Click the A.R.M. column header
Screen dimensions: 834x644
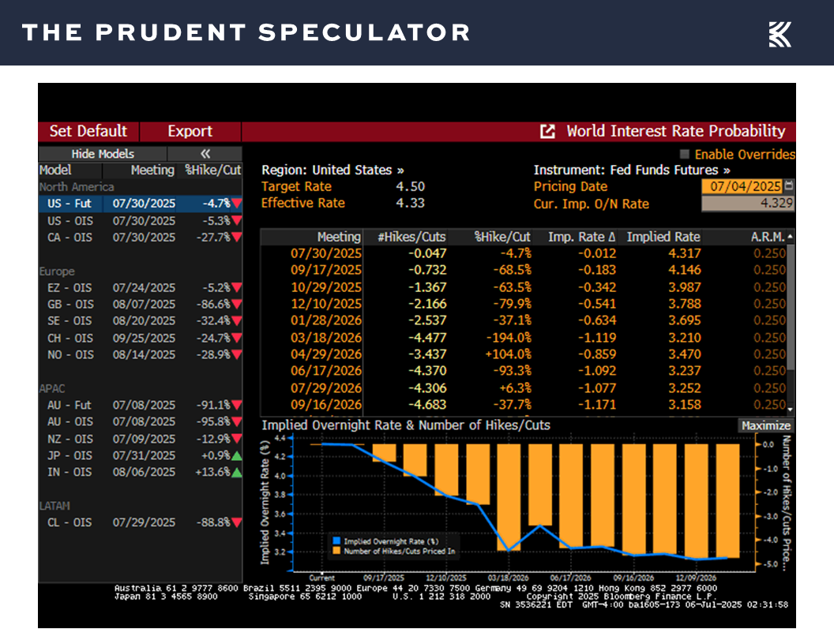coord(768,237)
